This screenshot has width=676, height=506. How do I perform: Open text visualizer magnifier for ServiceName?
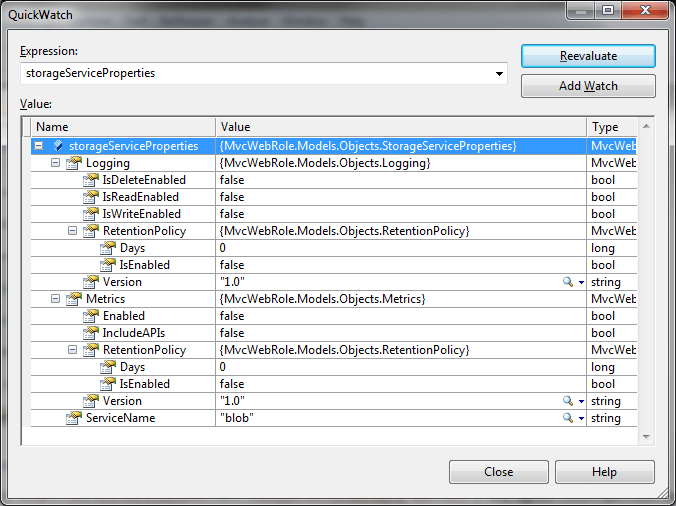pyautogui.click(x=568, y=418)
